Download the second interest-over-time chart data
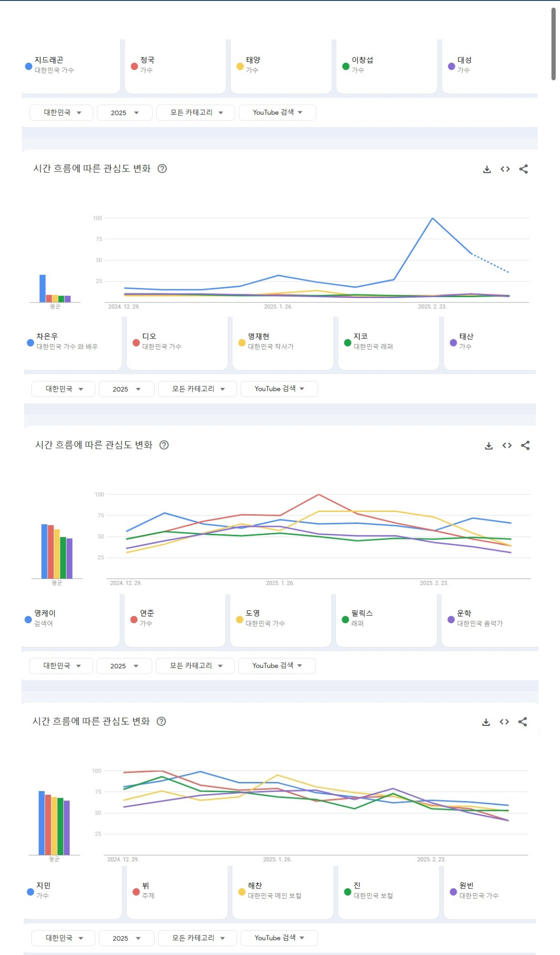This screenshot has width=560, height=955. [x=489, y=445]
